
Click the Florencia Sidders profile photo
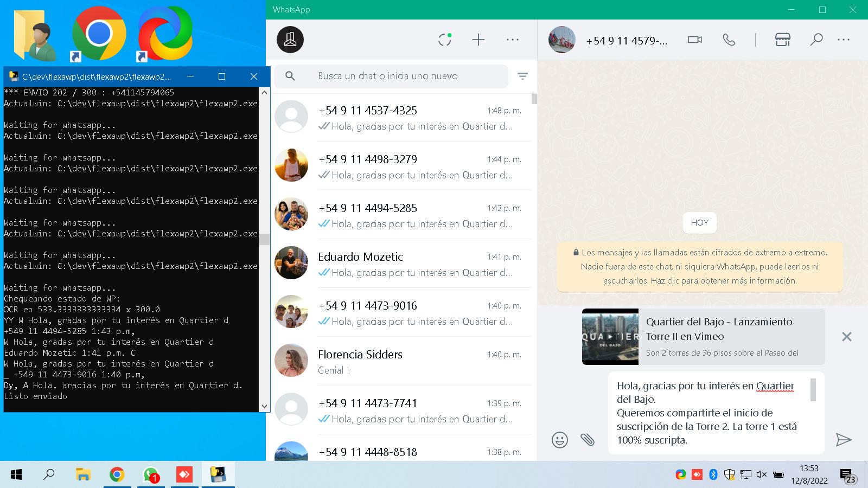click(x=291, y=361)
